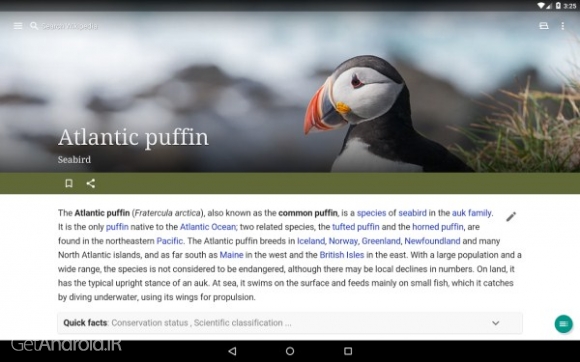Viewport: 580px width, 362px height.
Task: Open the 'Greenland' link
Action: 381,241
